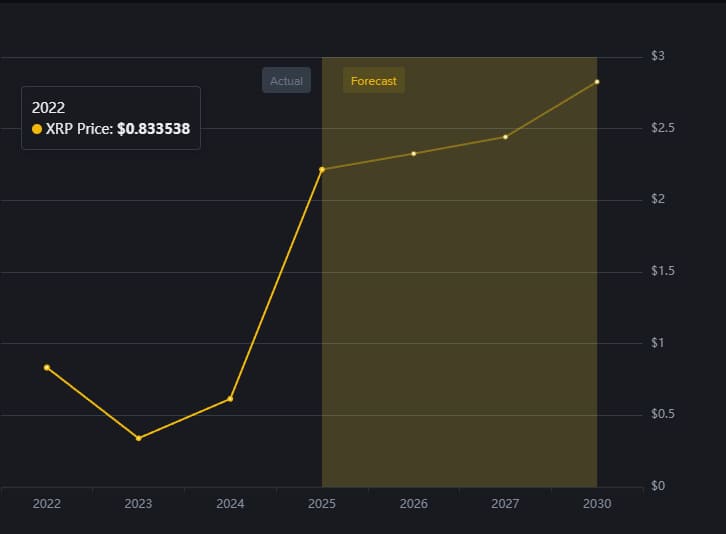
Task: Select the 2024 x-axis label
Action: point(230,504)
